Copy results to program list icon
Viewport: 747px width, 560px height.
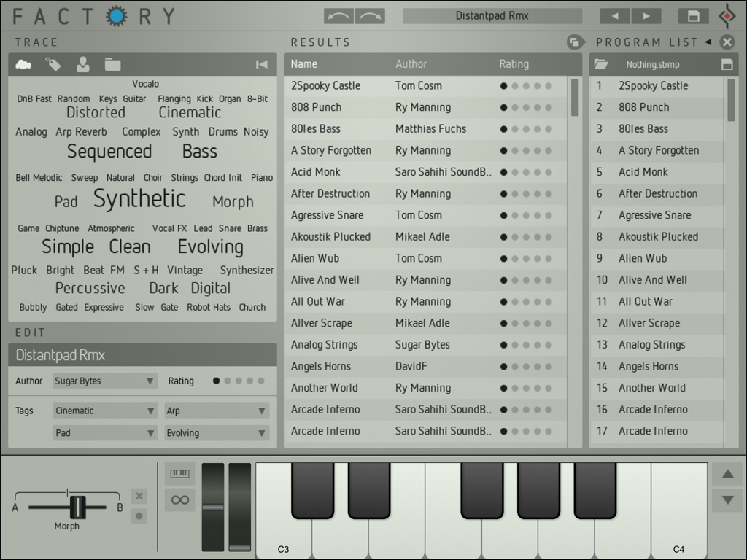575,42
